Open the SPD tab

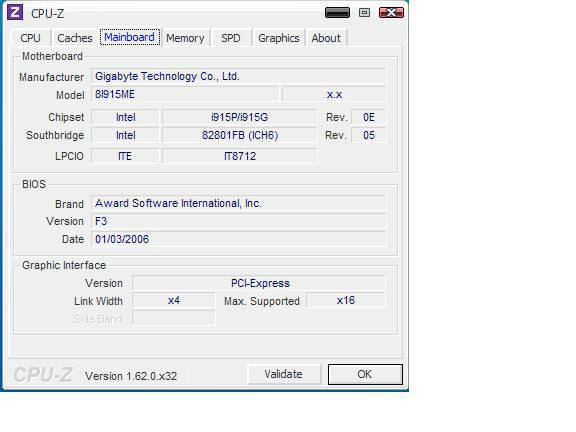pyautogui.click(x=231, y=38)
